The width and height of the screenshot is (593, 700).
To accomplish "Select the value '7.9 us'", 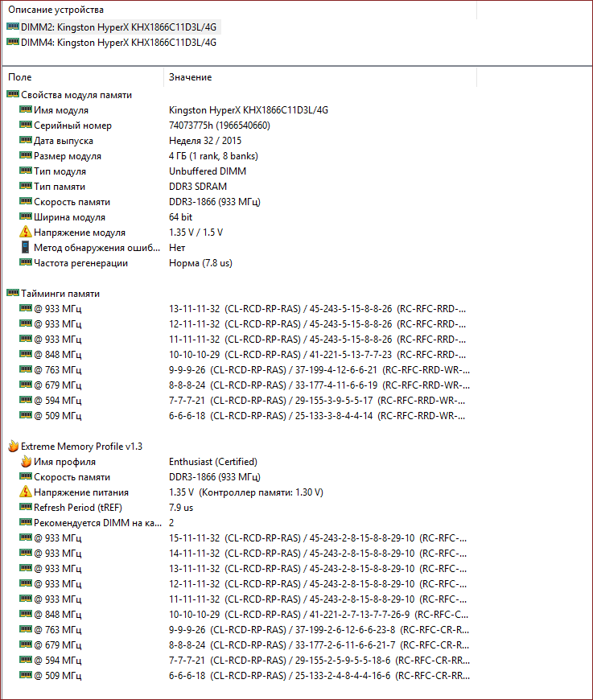I will (x=181, y=508).
